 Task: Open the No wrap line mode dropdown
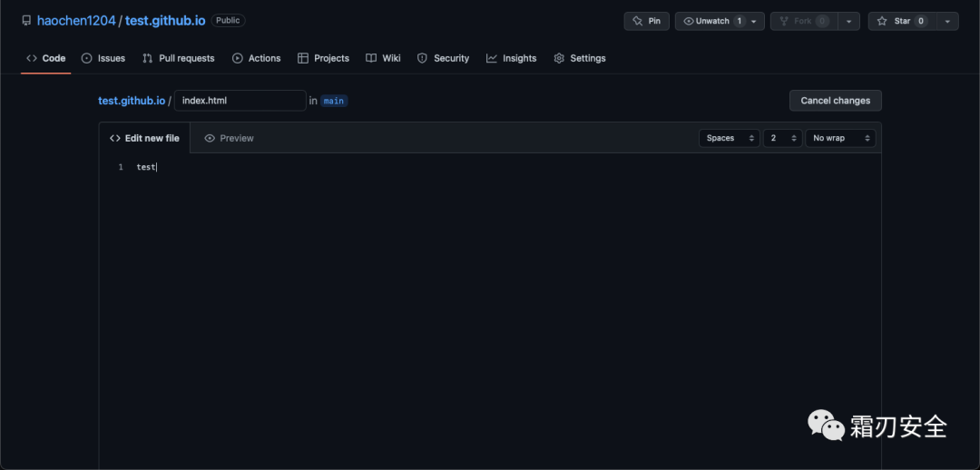point(840,138)
